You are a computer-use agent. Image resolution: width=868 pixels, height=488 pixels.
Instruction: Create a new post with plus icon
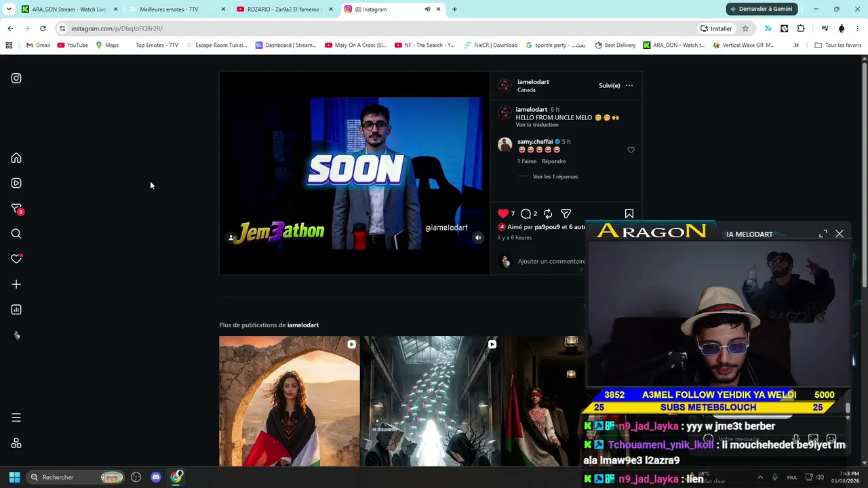pos(16,285)
